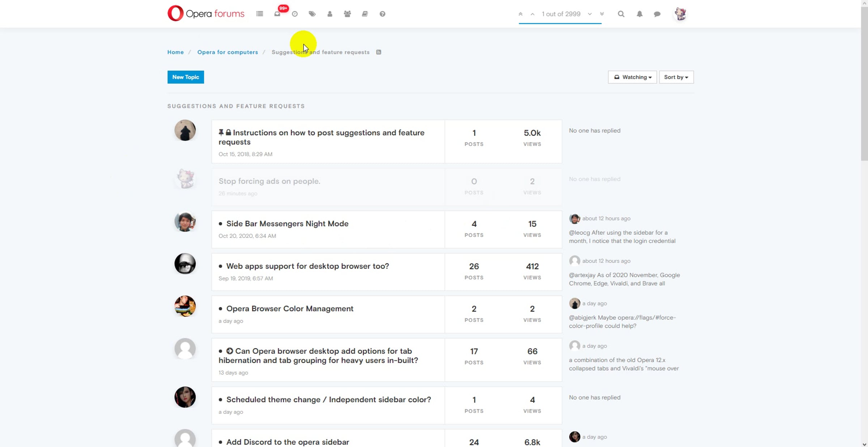This screenshot has height=447, width=868.
Task: Open the groups icon in navbar
Action: coord(347,14)
